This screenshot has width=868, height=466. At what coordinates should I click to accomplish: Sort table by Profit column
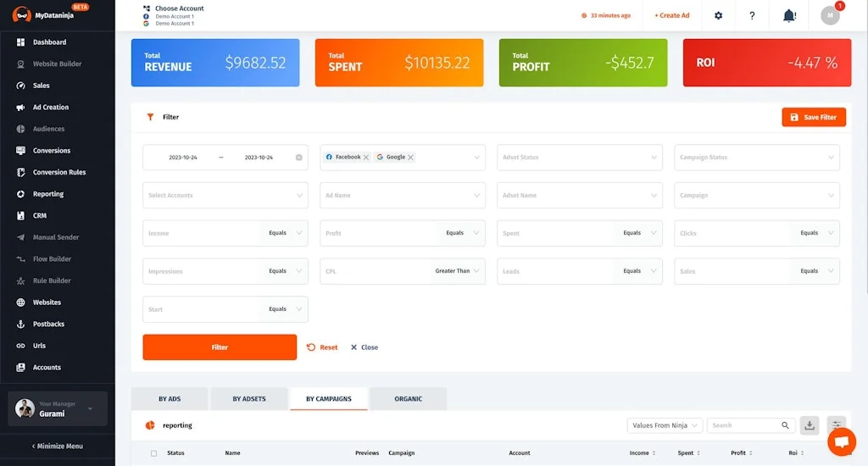click(x=741, y=453)
